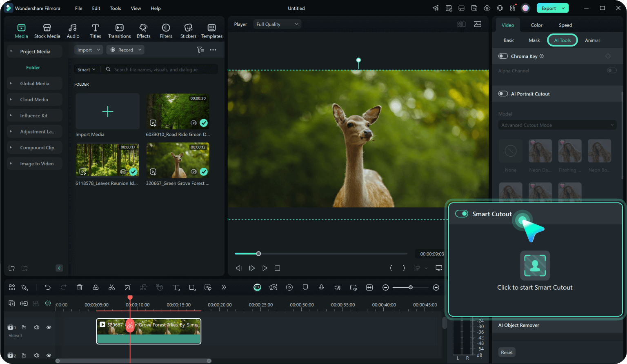Collapse the media sidebar with arrow button
The height and width of the screenshot is (364, 627).
59,268
